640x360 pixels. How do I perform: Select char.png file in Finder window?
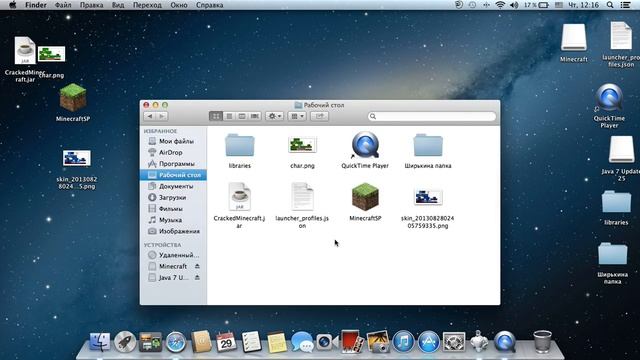[x=302, y=145]
